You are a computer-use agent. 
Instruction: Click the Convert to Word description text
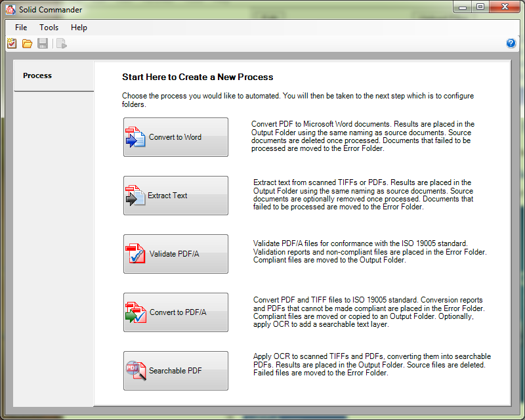363,136
